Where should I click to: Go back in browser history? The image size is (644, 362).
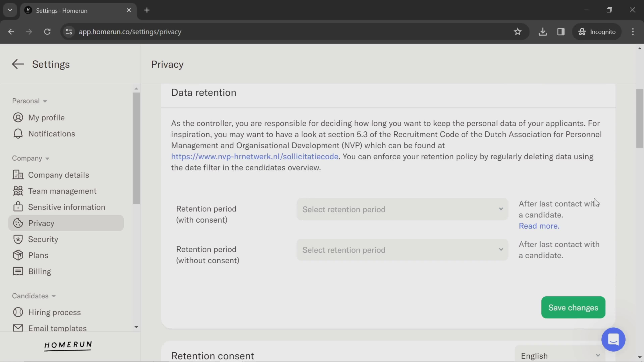(11, 32)
